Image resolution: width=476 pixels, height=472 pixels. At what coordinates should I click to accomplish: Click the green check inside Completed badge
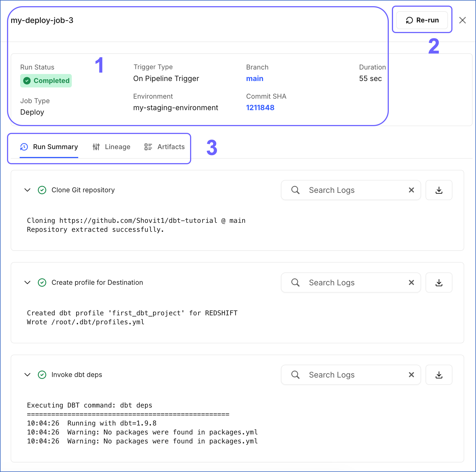click(x=27, y=81)
